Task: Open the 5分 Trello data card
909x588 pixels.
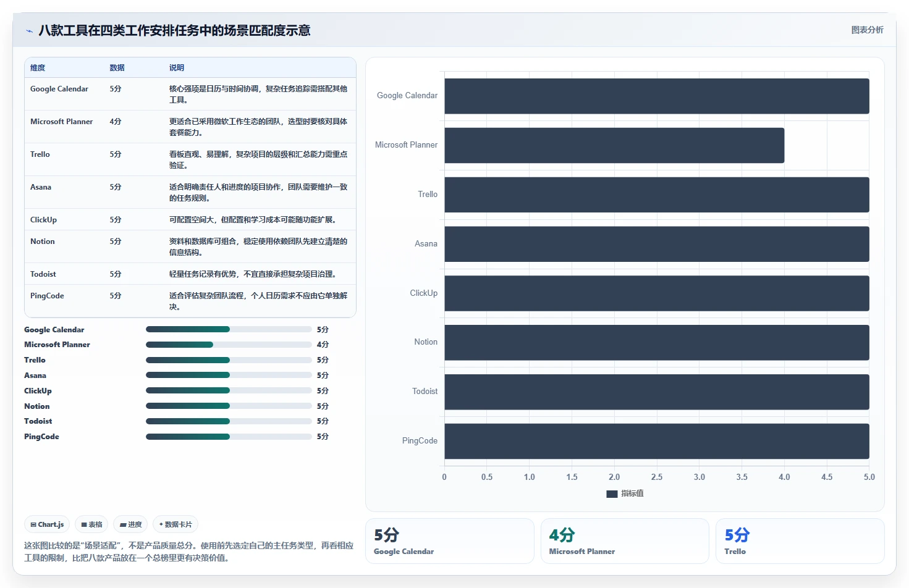Action: click(800, 541)
